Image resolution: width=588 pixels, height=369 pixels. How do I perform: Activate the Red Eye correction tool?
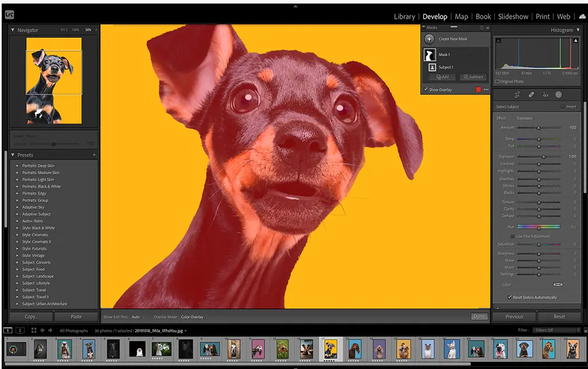point(545,95)
